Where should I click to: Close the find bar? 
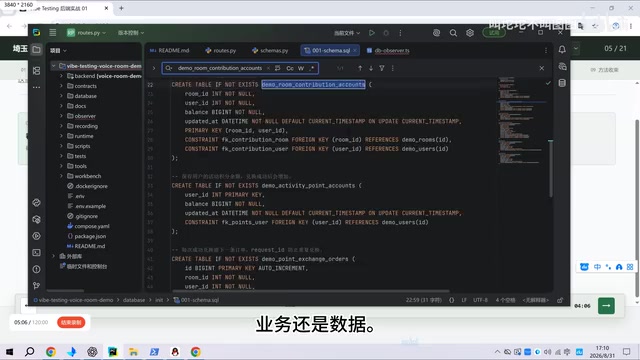pyautogui.click(x=542, y=68)
